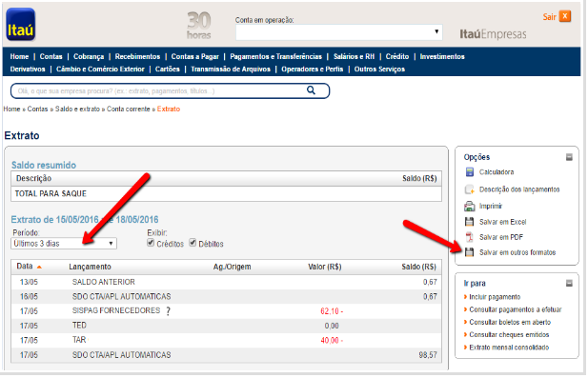Image resolution: width=588 pixels, height=378 pixels.
Task: Click the Imprimir link text
Action: point(491,206)
